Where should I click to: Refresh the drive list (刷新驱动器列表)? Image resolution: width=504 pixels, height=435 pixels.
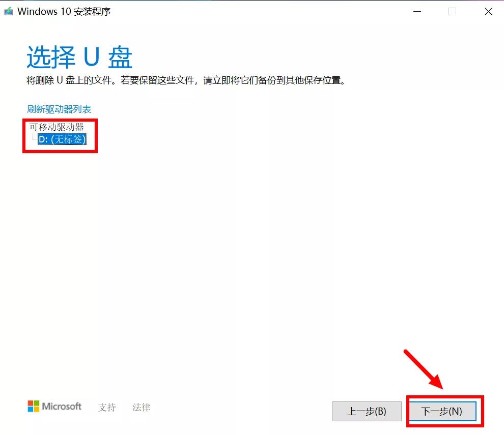point(59,109)
